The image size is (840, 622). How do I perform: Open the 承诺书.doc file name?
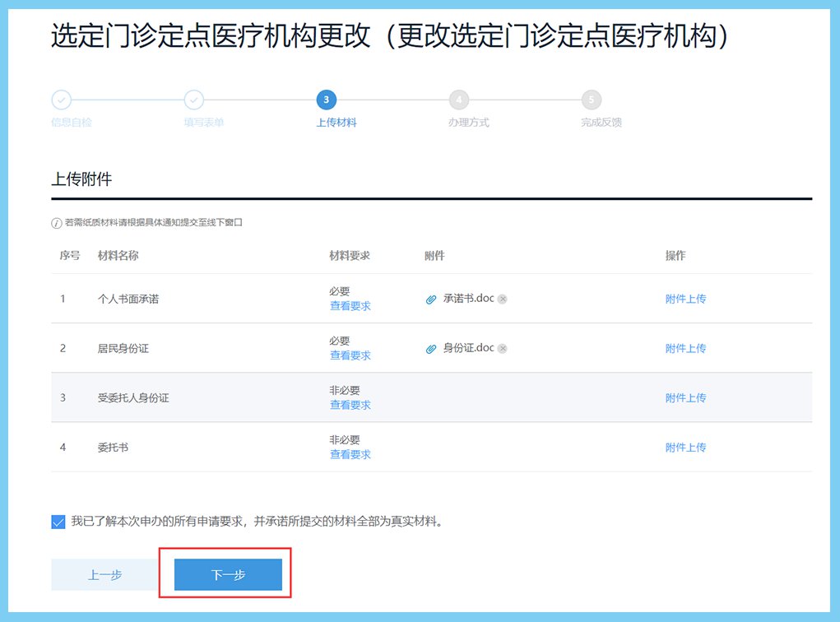coord(468,299)
